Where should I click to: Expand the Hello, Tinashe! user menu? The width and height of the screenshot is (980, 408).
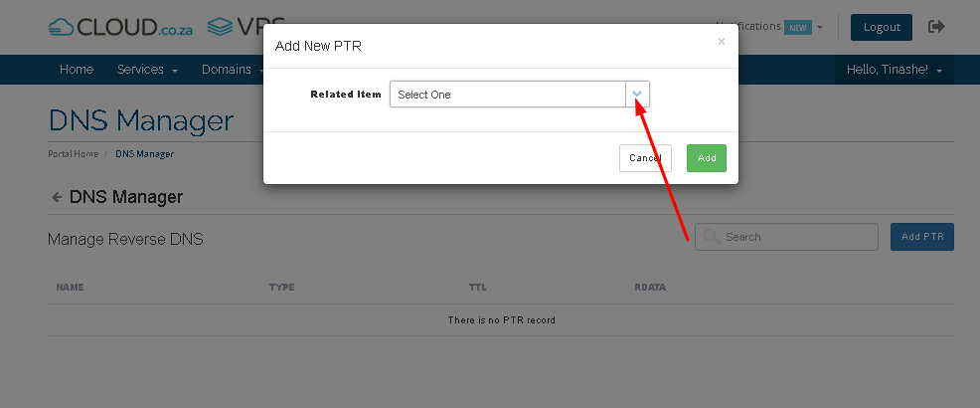point(895,70)
